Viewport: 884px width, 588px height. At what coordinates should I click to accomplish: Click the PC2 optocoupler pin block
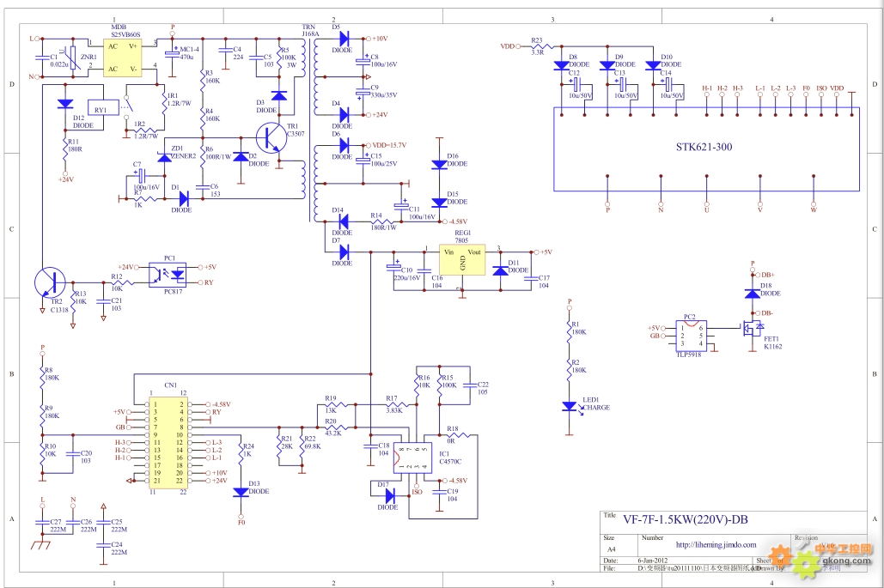click(x=692, y=336)
